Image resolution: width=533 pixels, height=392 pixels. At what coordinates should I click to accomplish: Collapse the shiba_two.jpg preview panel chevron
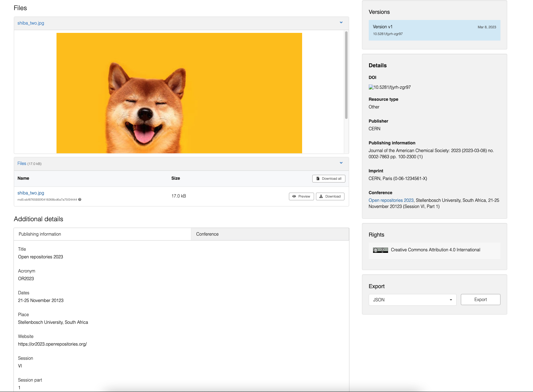tap(341, 22)
